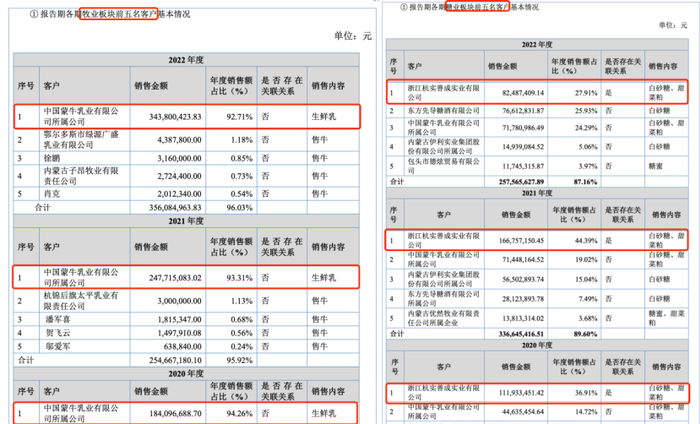Screen dimensions: 700x424
Task: Click the 87.16% total share
Action: coord(586,182)
